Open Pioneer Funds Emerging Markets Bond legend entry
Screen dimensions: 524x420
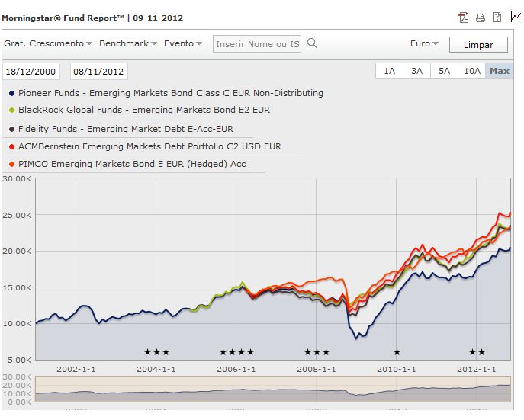[171, 93]
